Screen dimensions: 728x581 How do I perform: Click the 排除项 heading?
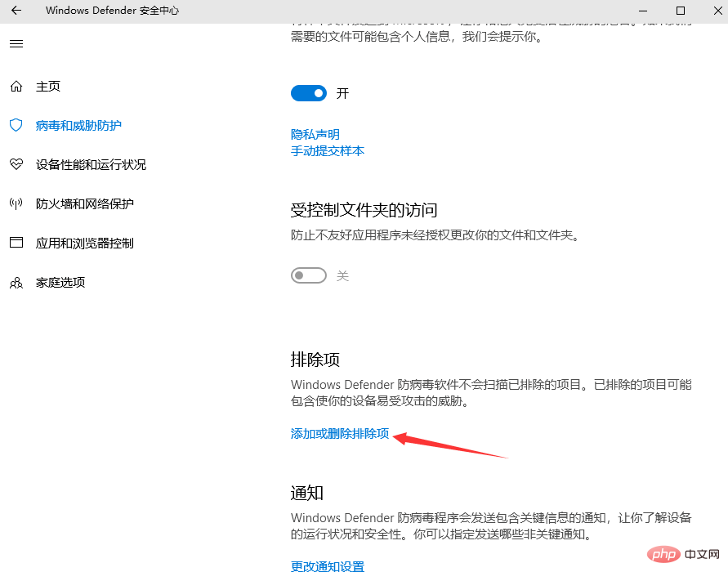pos(315,360)
